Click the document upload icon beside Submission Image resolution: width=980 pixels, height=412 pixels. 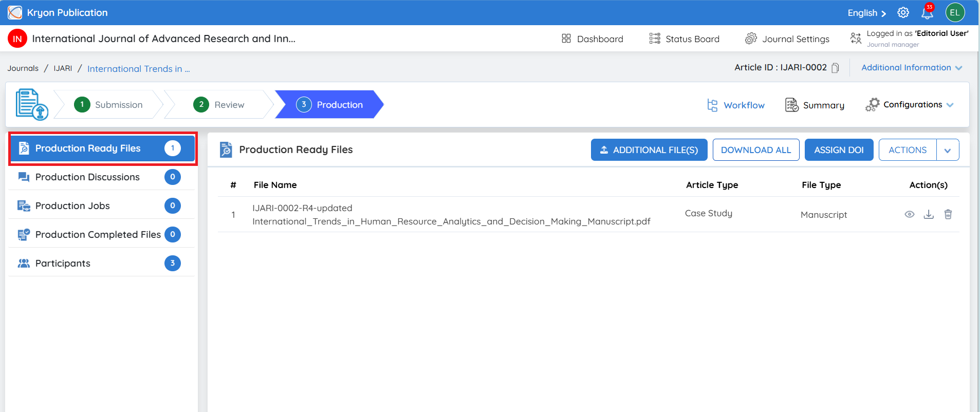[32, 104]
